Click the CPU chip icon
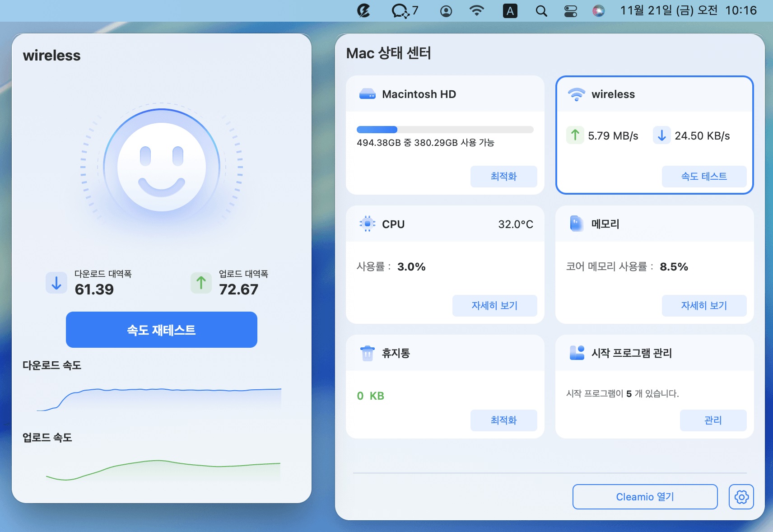The width and height of the screenshot is (773, 532). [368, 224]
